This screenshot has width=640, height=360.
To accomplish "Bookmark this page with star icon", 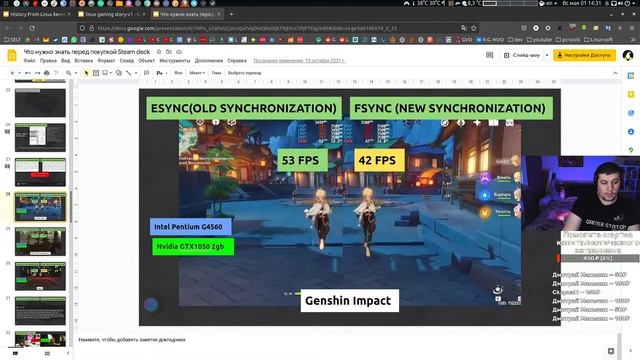I will coord(473,28).
